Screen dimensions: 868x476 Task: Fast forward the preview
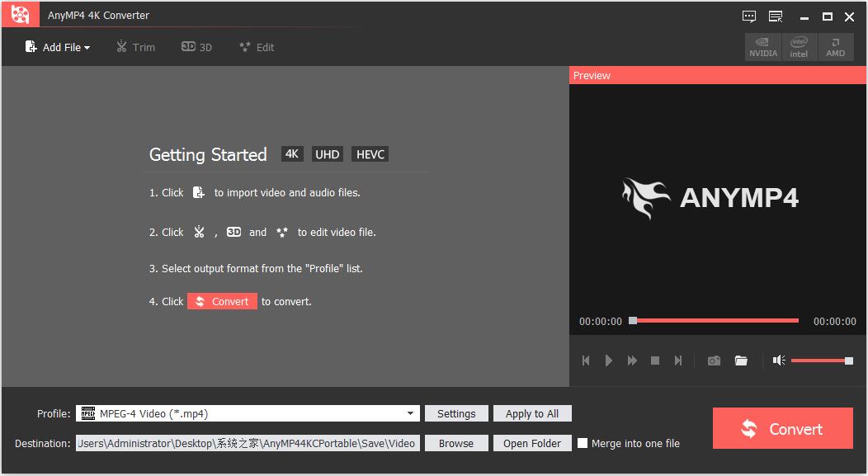632,361
